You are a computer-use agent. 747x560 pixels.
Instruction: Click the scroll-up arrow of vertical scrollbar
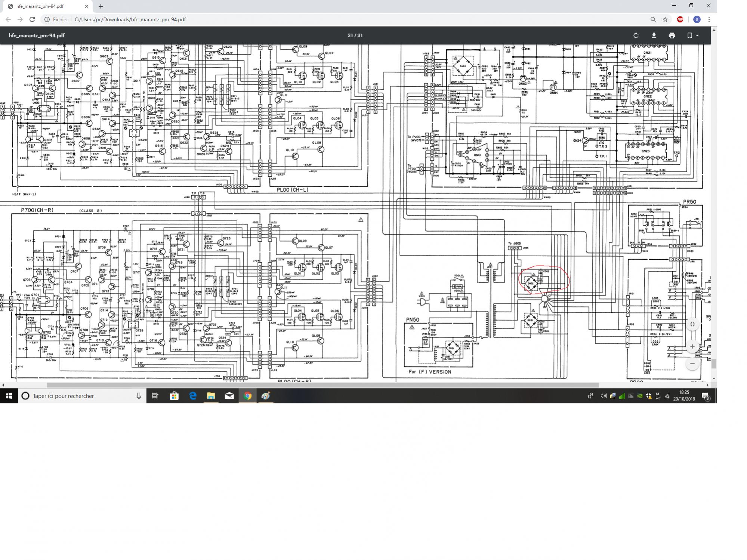714,29
